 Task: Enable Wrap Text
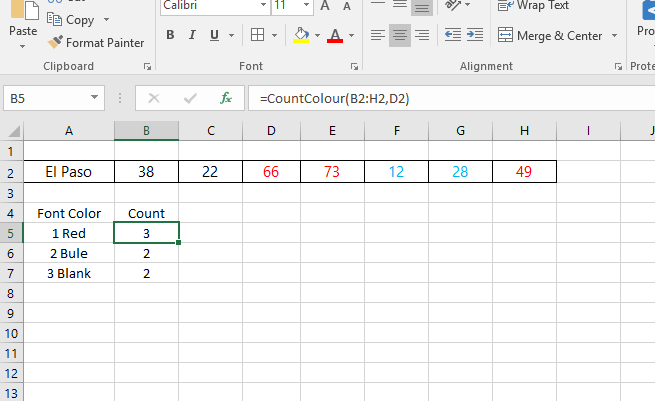click(x=533, y=5)
